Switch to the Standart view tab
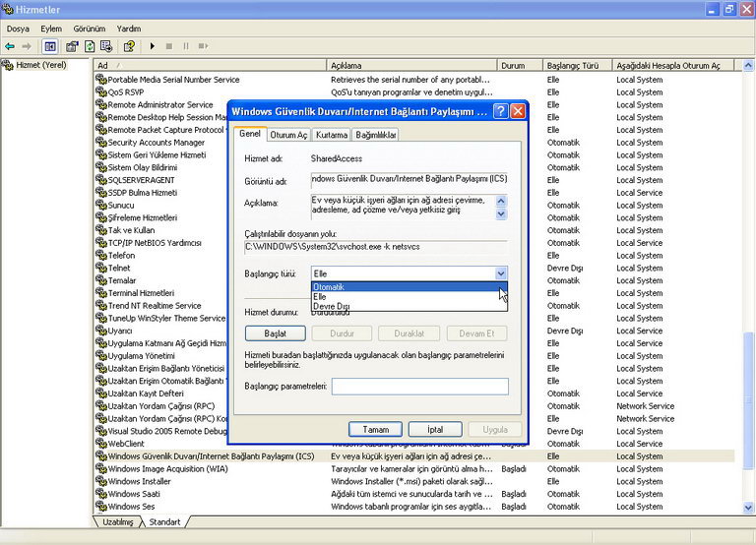This screenshot has height=545, width=756. (165, 521)
